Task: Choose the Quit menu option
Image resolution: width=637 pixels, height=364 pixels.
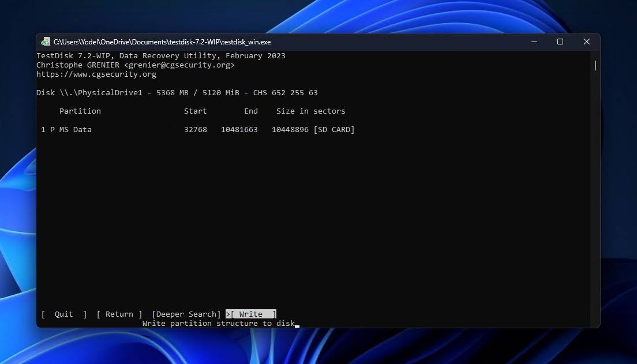Action: pos(64,314)
